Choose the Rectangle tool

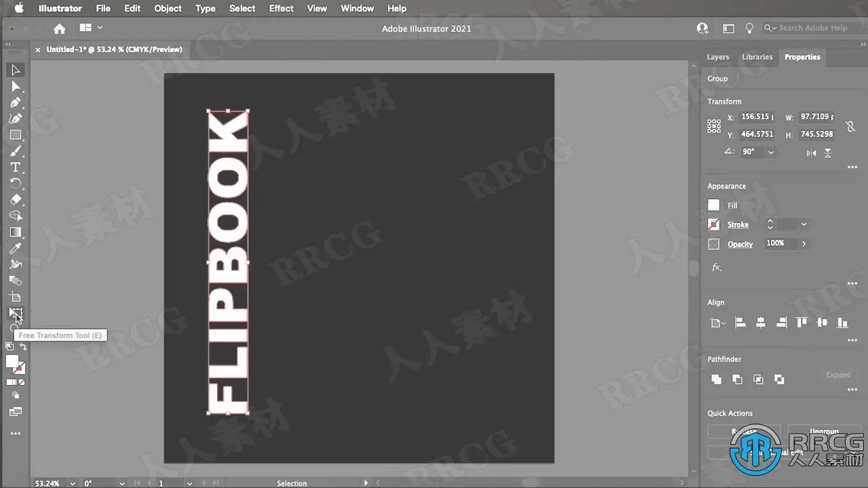16,135
